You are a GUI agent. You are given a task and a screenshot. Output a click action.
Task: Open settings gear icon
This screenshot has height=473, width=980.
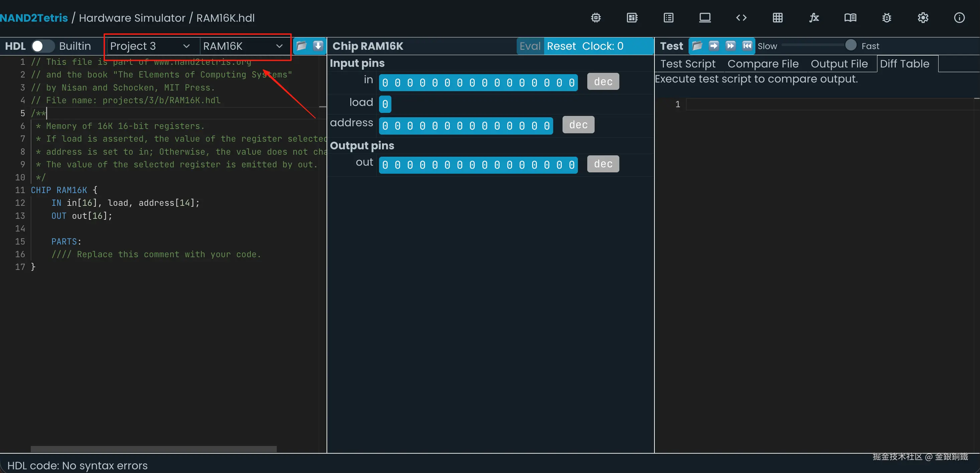923,18
